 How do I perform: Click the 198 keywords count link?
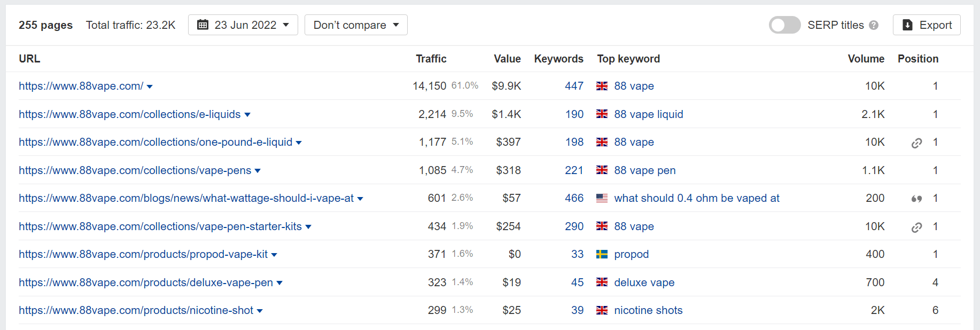[x=574, y=142]
